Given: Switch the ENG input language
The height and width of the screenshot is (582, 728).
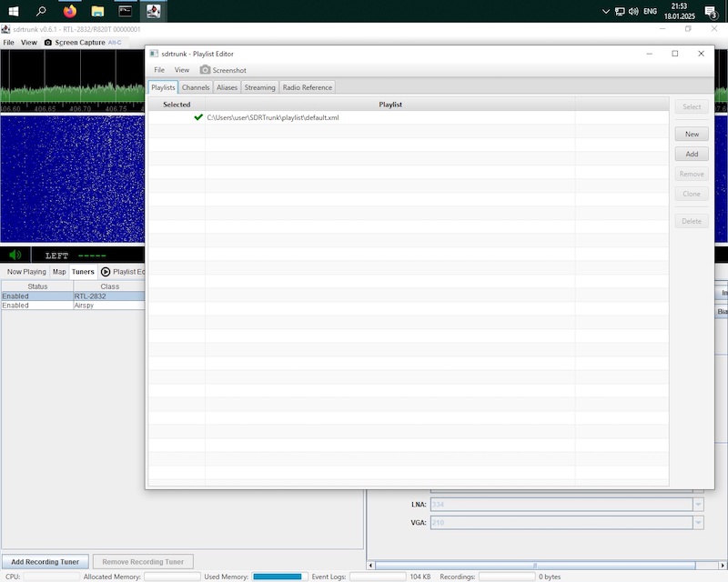Looking at the screenshot, I should coord(650,11).
